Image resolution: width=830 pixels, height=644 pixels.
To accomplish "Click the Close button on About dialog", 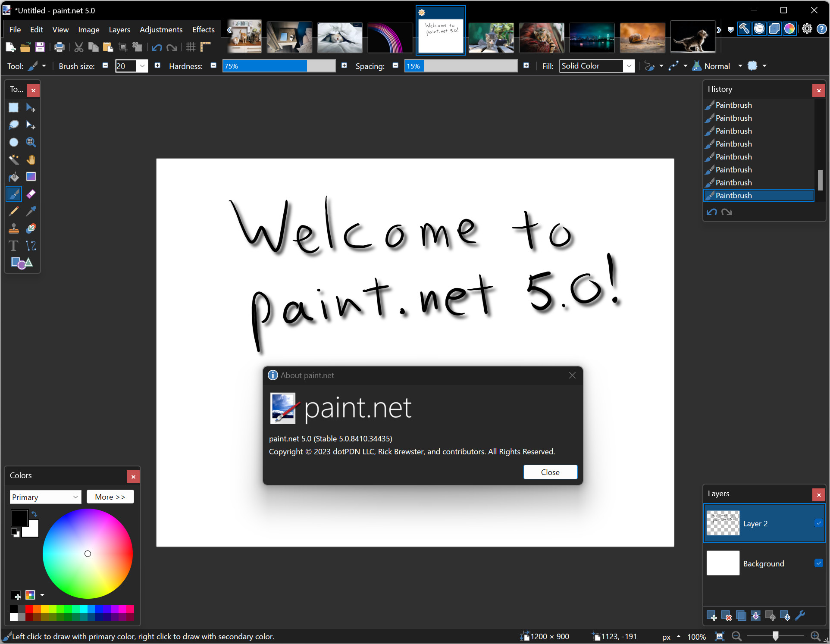I will [550, 472].
